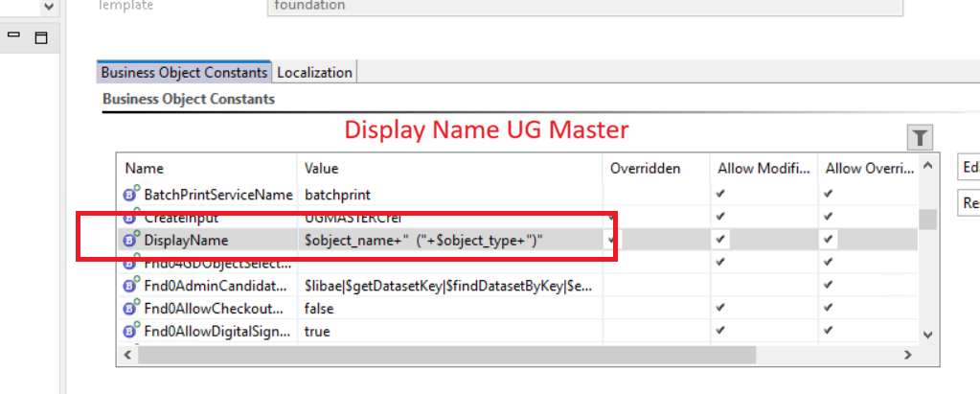Click the BatchPrintServiceName constant icon
Screen dimensions: 980x394
132,195
